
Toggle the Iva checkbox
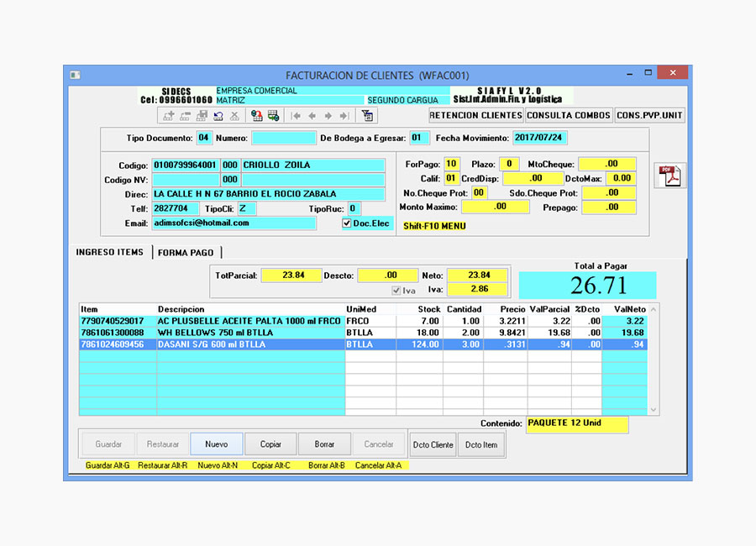coord(397,291)
